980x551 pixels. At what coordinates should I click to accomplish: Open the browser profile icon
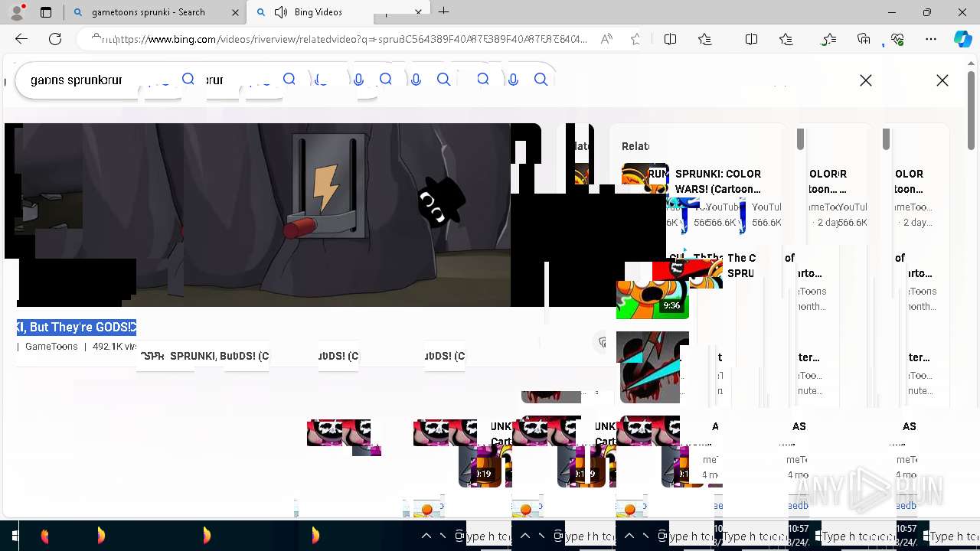(17, 12)
